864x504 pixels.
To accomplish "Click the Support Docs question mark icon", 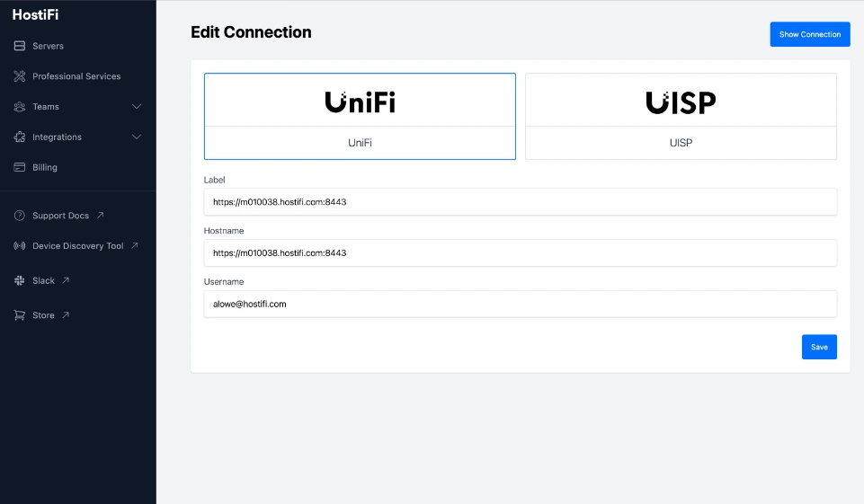I will tap(19, 216).
